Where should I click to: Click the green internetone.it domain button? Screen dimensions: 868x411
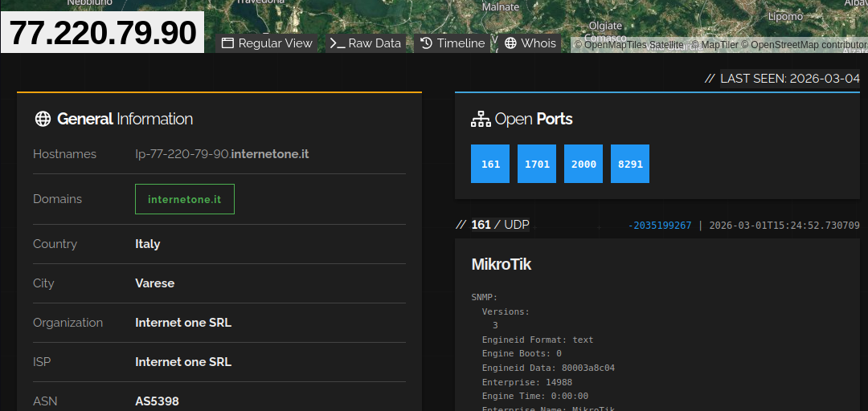point(185,199)
